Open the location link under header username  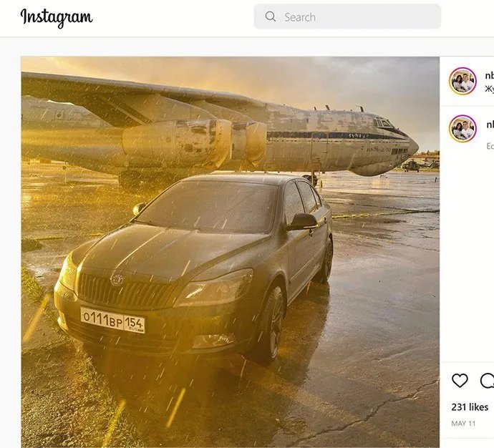click(x=490, y=89)
